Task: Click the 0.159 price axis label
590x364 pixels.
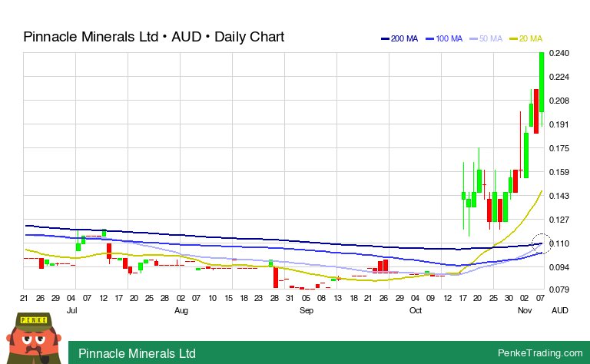Action: (x=559, y=172)
